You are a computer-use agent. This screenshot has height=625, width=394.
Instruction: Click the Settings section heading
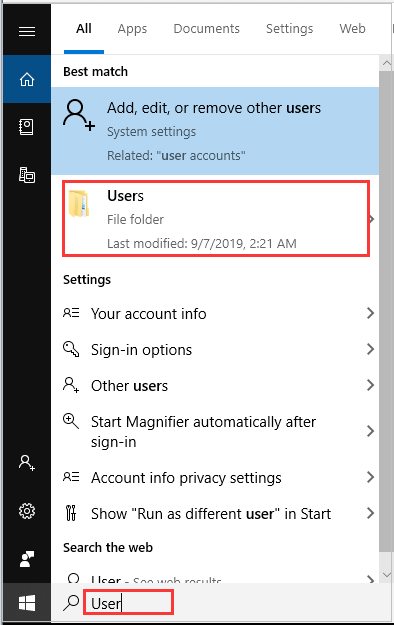coord(87,280)
